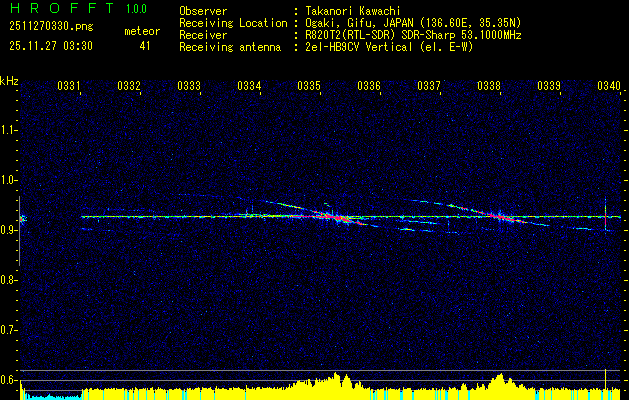This screenshot has height=400, width=629.
Task: Click the 0.7 kHz axis label
Action: 8,330
